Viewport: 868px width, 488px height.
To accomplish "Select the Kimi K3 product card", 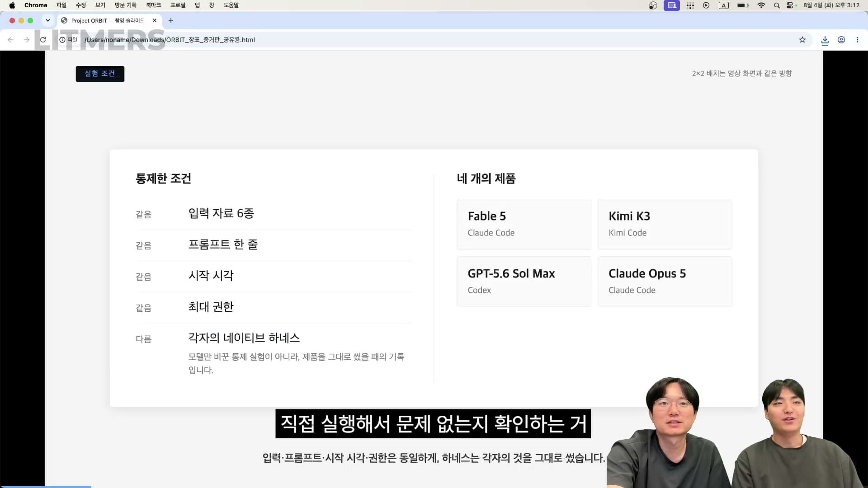I will [x=665, y=224].
